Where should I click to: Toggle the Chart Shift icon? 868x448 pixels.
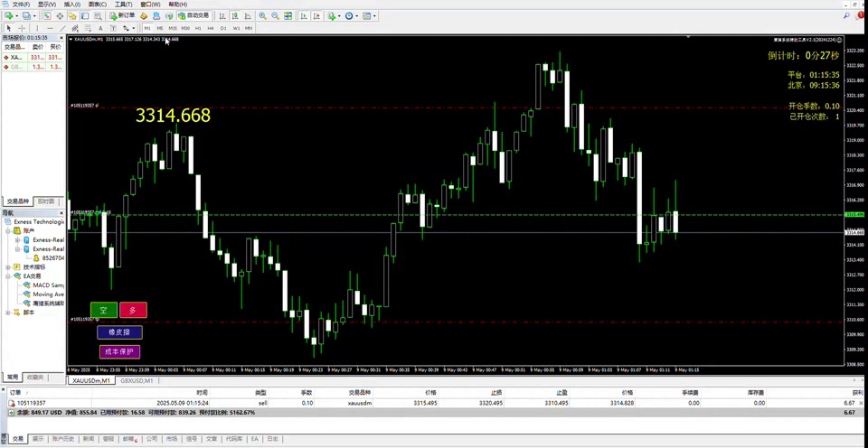click(x=316, y=16)
